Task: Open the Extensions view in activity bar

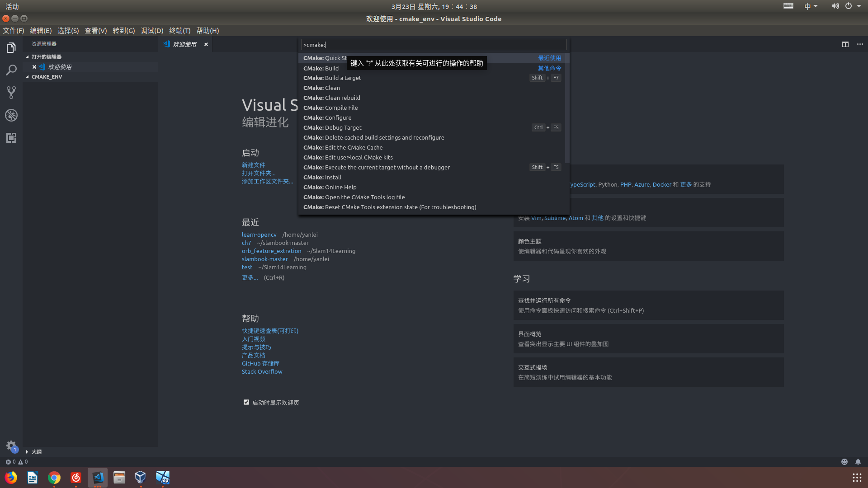Action: pos(11,138)
